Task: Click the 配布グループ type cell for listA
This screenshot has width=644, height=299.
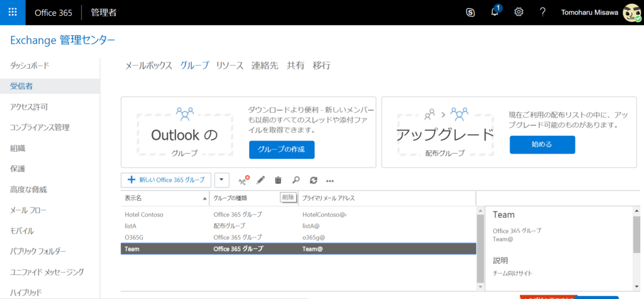Action: coord(229,226)
